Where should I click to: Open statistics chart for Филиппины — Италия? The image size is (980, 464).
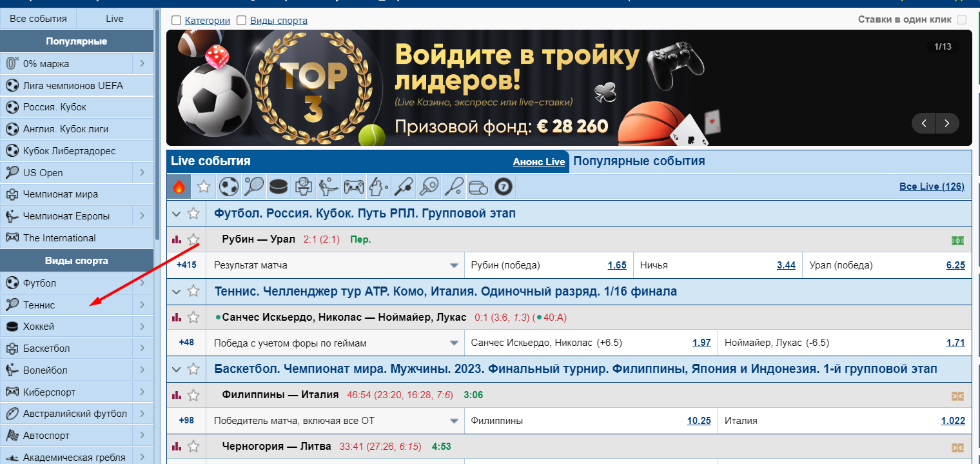tap(177, 395)
